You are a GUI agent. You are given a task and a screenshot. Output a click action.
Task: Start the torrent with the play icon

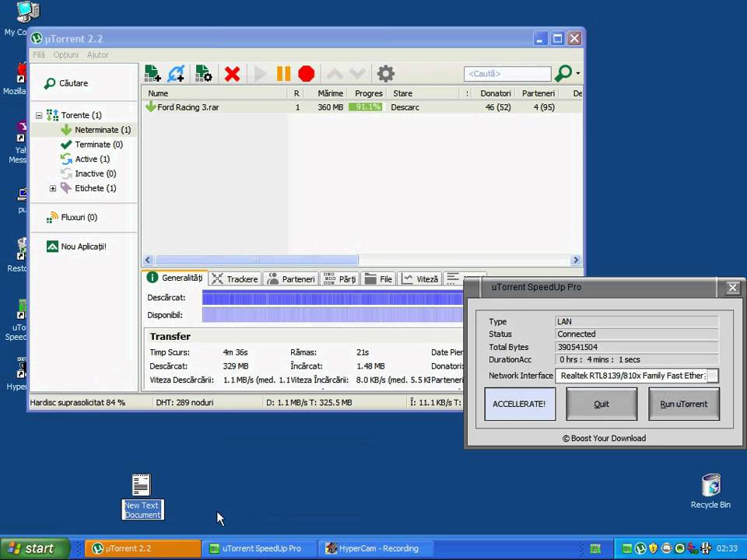click(x=260, y=74)
